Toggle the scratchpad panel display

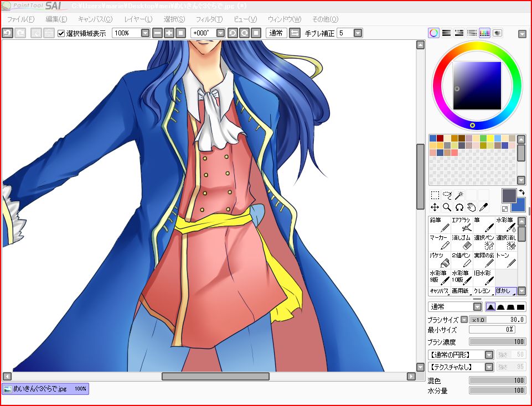pos(497,33)
